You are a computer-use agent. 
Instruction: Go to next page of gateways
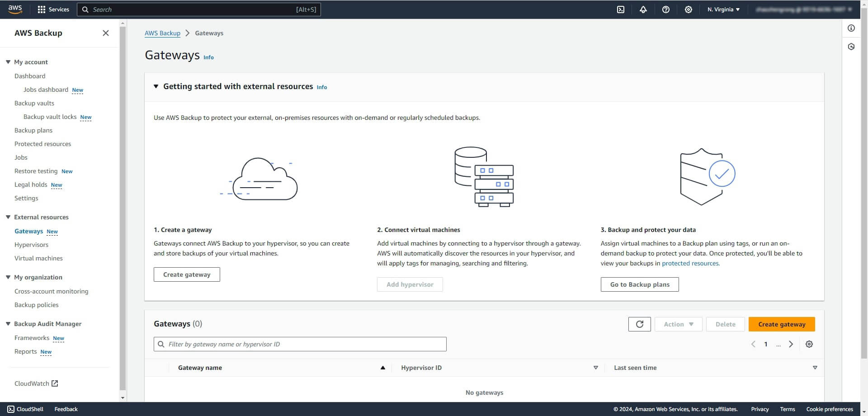(791, 344)
